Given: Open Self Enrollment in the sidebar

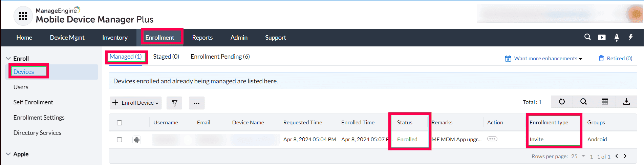Looking at the screenshot, I should click(33, 102).
